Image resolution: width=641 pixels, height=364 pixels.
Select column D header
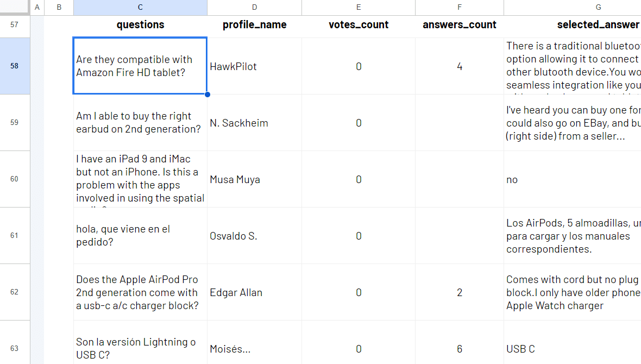click(254, 7)
